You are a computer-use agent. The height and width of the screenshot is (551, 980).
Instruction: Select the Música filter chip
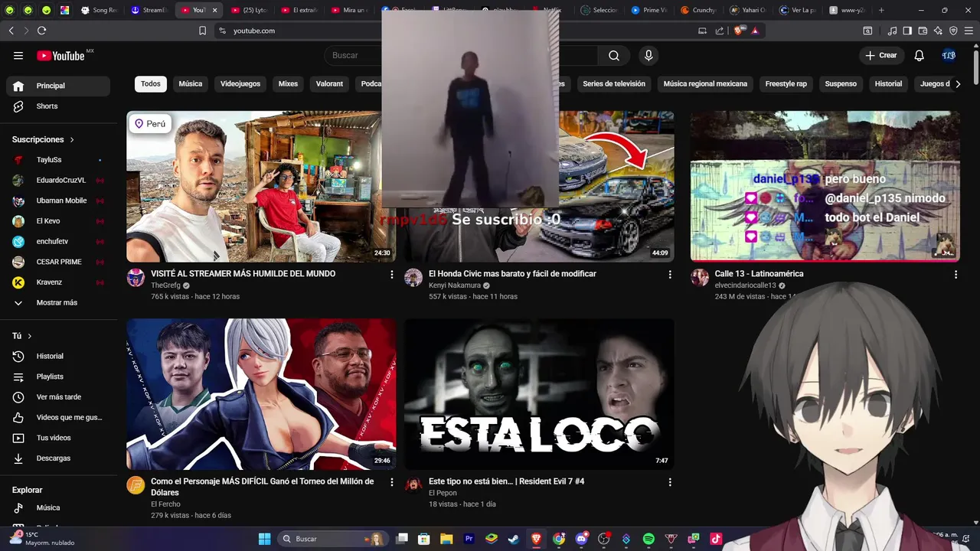191,83
